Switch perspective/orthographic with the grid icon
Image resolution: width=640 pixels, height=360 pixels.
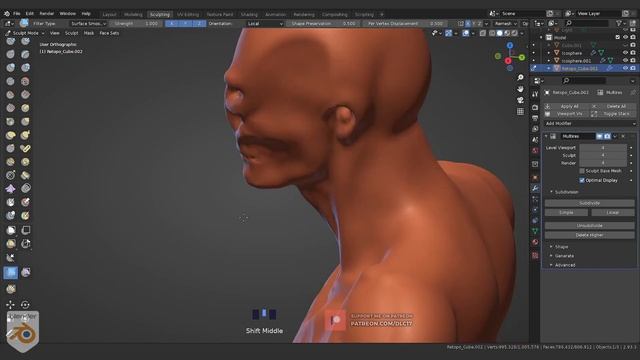(520, 111)
